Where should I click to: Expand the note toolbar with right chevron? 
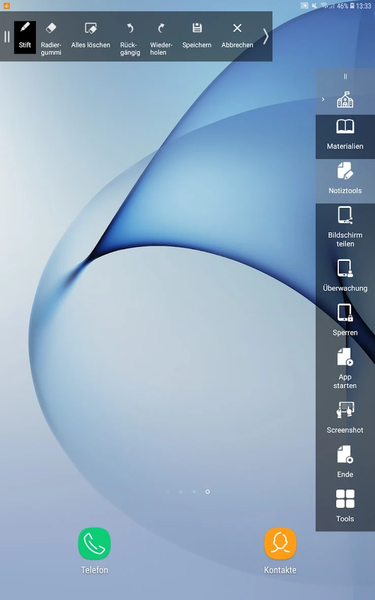[266, 37]
